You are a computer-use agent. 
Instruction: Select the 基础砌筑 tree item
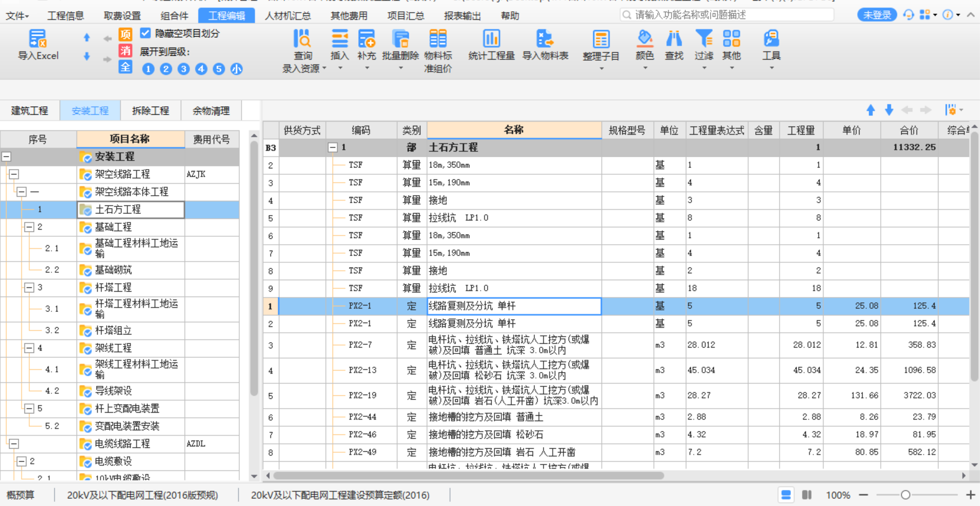(x=113, y=270)
